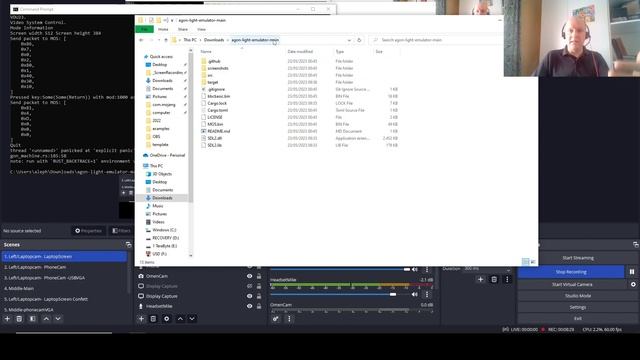
Task: Open OBS Settings
Action: [x=578, y=307]
